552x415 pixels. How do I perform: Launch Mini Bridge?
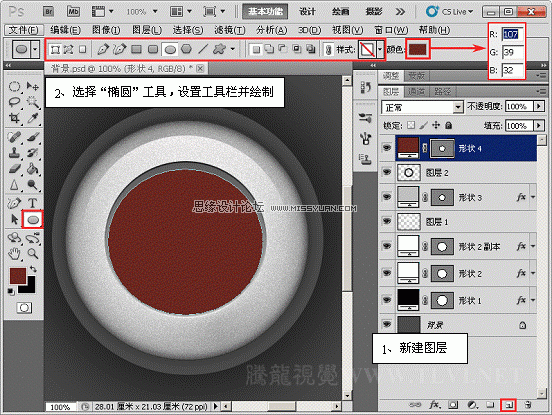[x=73, y=12]
